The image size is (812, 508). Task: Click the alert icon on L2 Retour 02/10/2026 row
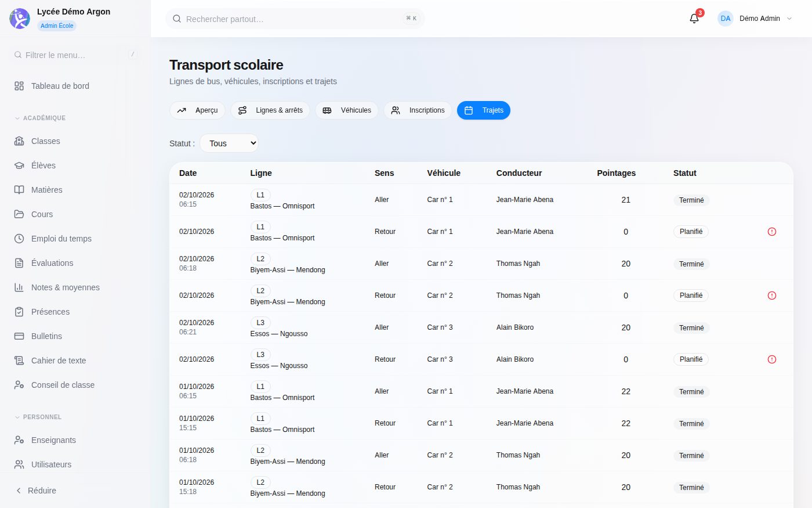pyautogui.click(x=772, y=296)
